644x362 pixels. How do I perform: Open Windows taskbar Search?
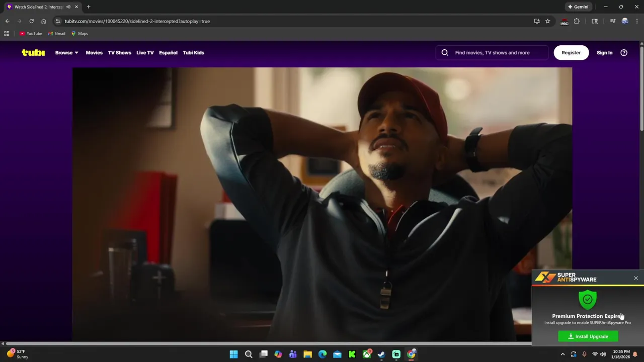(249, 354)
